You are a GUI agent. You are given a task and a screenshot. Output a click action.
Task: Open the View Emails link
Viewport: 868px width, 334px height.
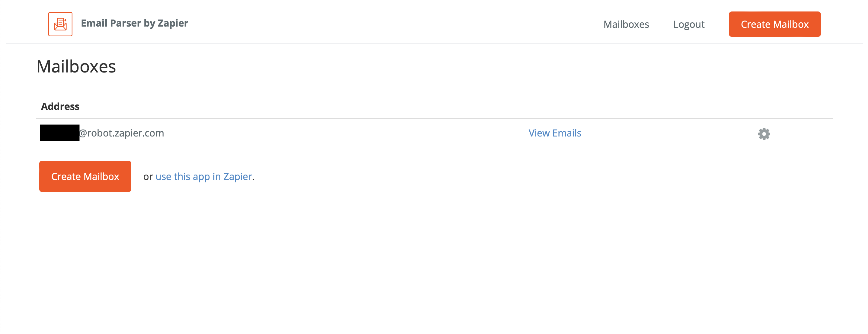tap(555, 133)
